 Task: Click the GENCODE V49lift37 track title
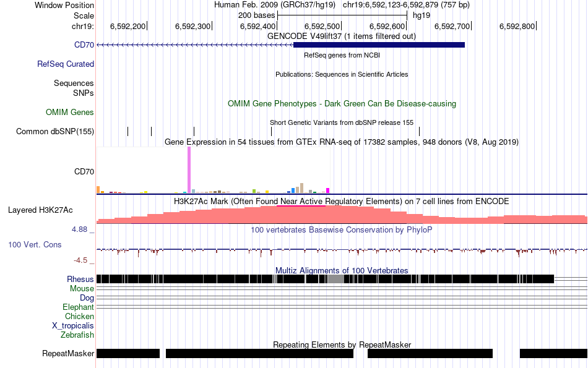[x=342, y=36]
